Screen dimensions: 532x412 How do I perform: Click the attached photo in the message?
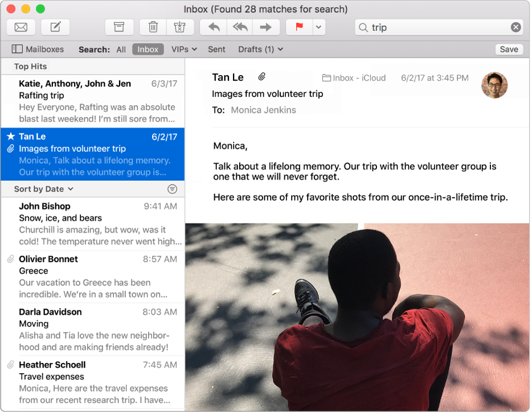click(357, 317)
